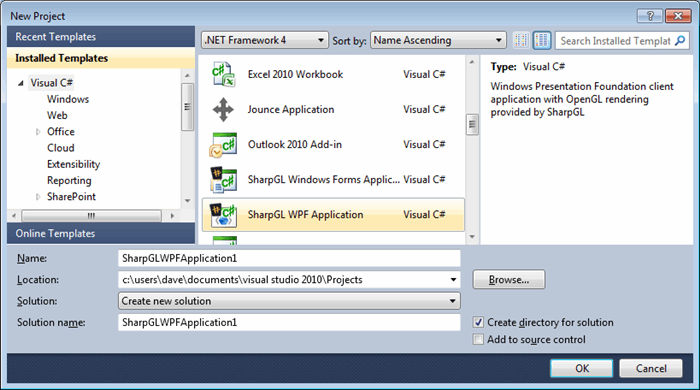Select the Excel 2010 Workbook template icon
700x390 pixels.
[223, 75]
